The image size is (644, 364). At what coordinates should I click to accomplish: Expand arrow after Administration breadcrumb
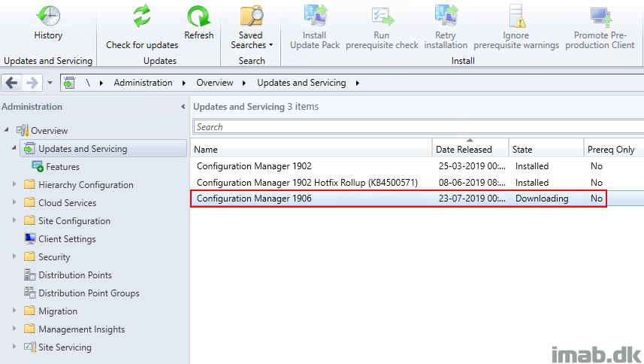tap(184, 83)
